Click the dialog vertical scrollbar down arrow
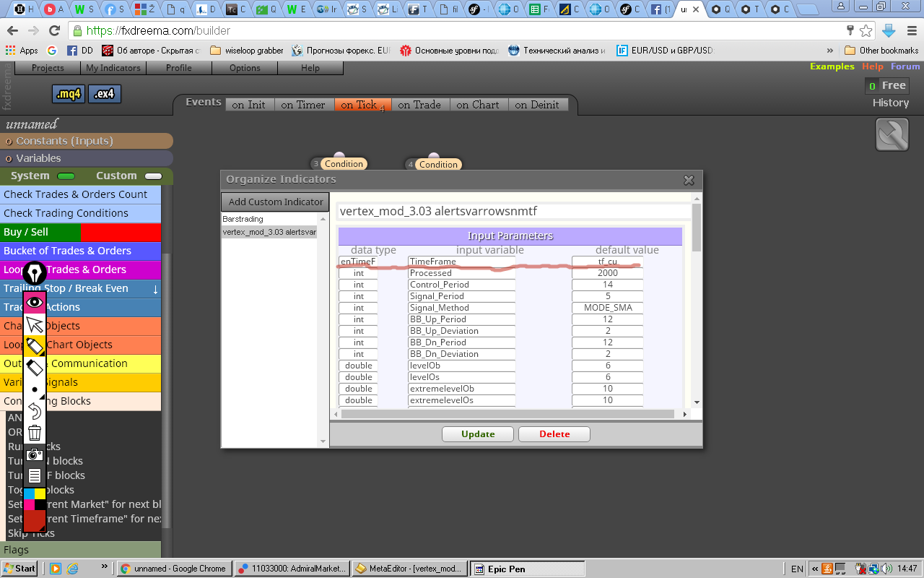Screen dimensions: 924x578 coord(697,402)
